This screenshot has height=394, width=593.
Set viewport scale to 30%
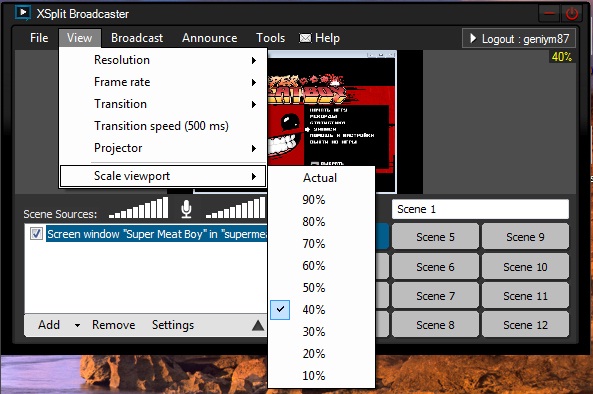(321, 332)
